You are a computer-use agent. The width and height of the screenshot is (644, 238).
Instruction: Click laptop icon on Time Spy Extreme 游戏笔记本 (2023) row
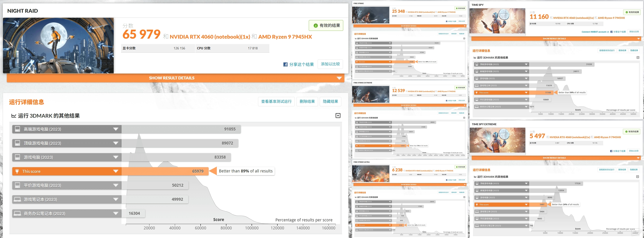click(x=477, y=211)
